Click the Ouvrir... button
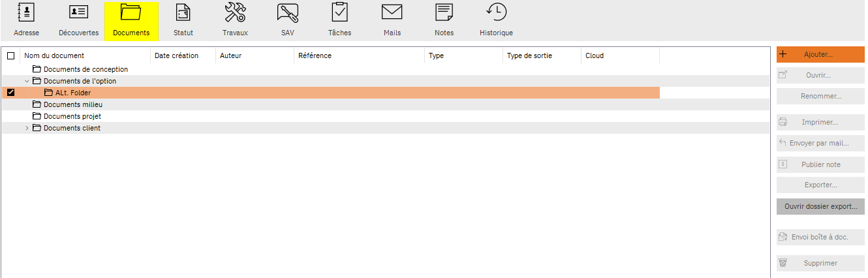The image size is (868, 278). 820,76
